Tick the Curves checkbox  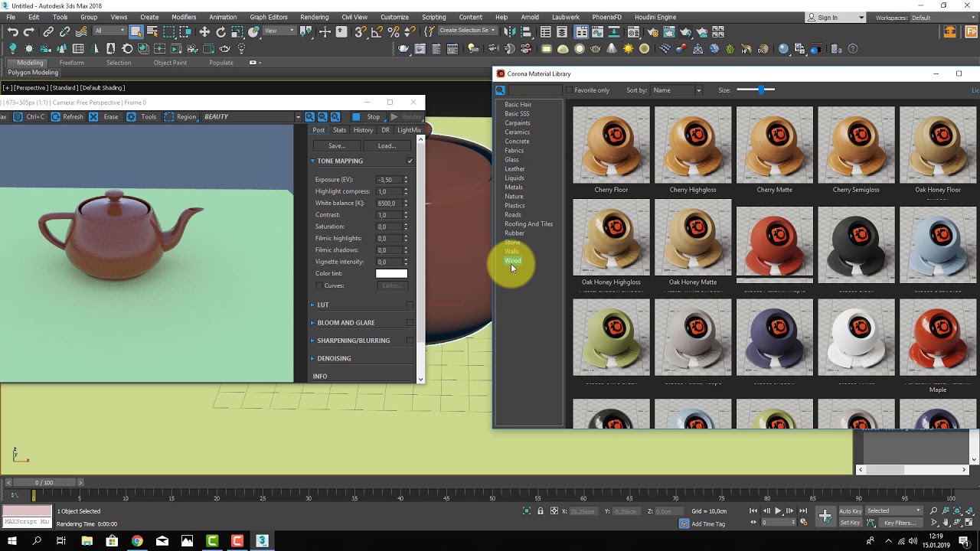pyautogui.click(x=319, y=285)
